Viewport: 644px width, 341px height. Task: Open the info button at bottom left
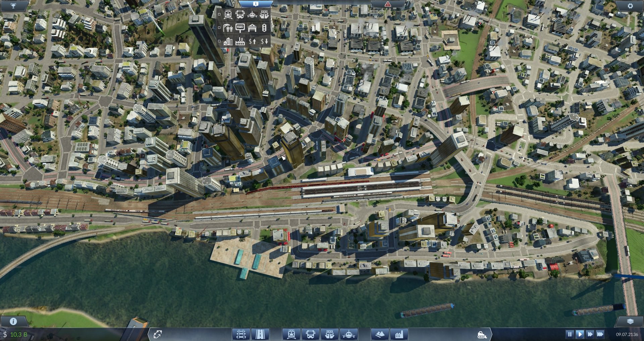click(x=13, y=321)
